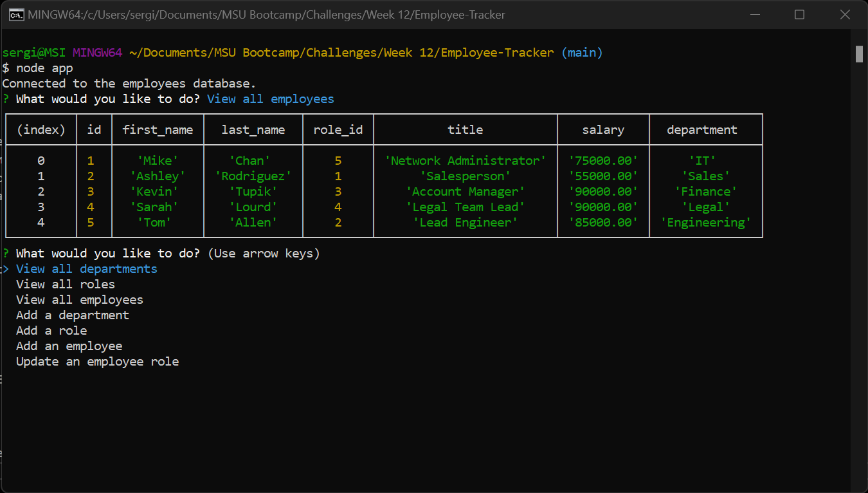
Task: Choose the 'Add a role' option
Action: 51,330
